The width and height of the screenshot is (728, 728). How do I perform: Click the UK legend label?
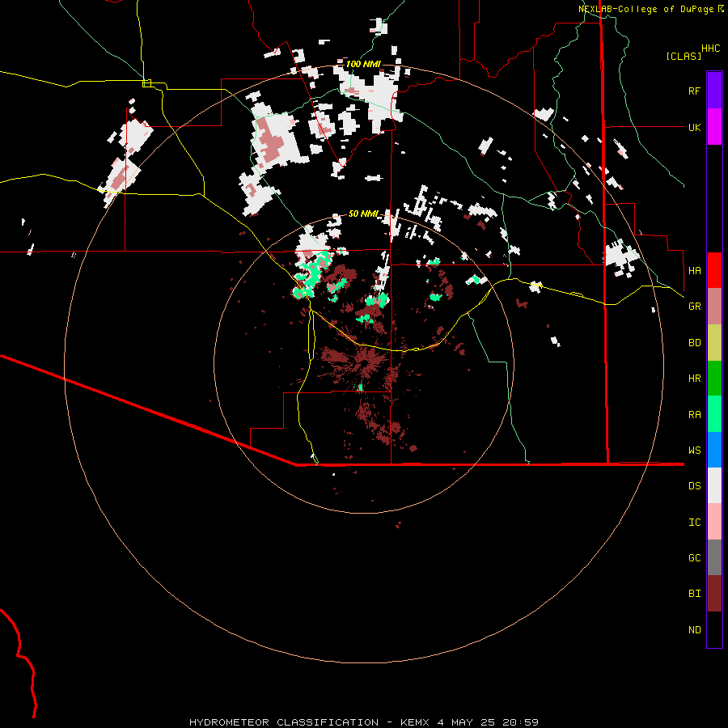click(694, 127)
